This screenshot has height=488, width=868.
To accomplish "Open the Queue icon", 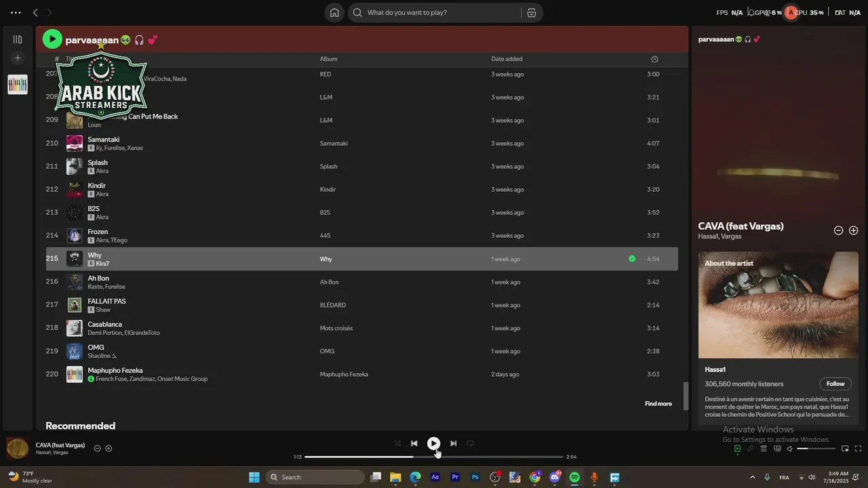I will (764, 449).
